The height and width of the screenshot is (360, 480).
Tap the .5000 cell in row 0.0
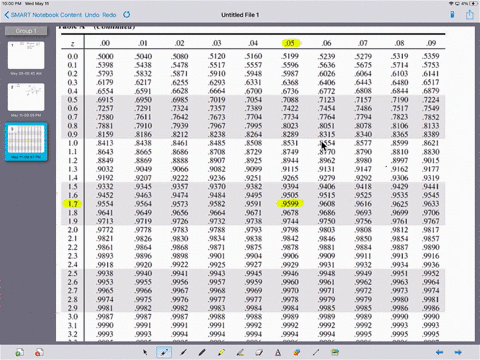pyautogui.click(x=105, y=56)
